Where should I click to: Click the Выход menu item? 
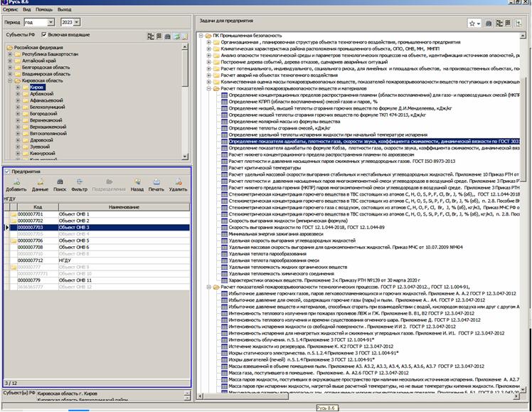tap(65, 9)
